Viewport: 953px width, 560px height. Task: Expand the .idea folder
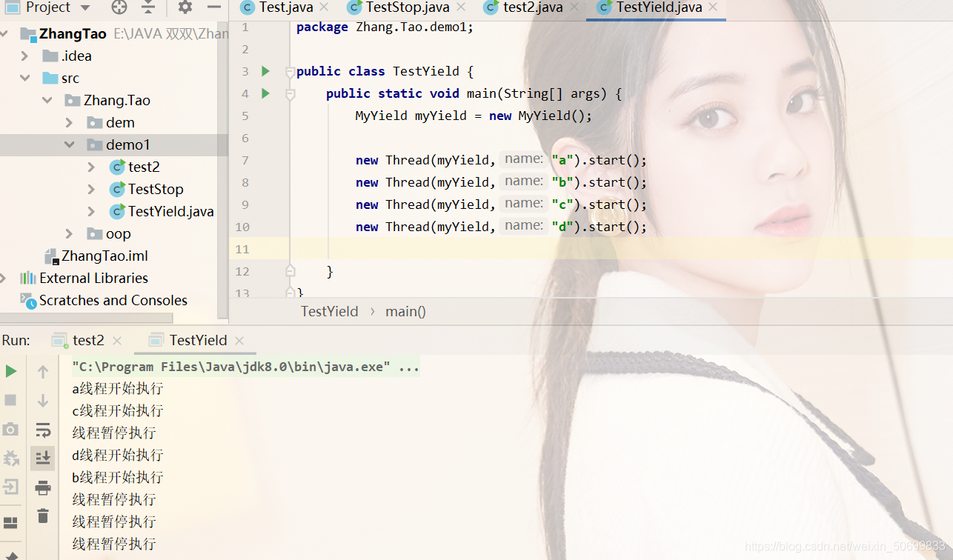click(x=25, y=56)
